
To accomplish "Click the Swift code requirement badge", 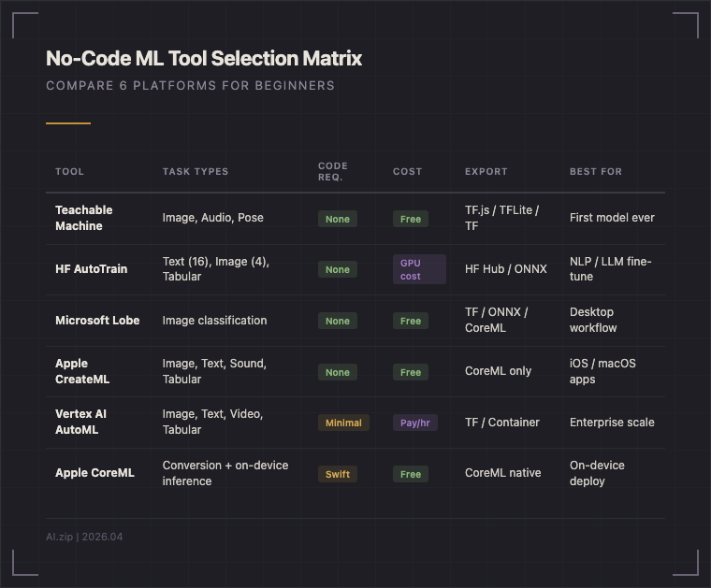I will (x=338, y=474).
